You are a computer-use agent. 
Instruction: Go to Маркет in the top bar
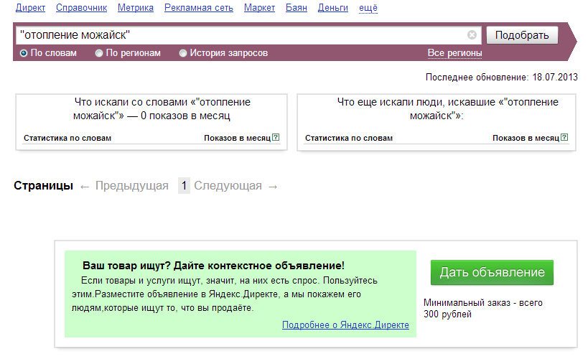259,8
